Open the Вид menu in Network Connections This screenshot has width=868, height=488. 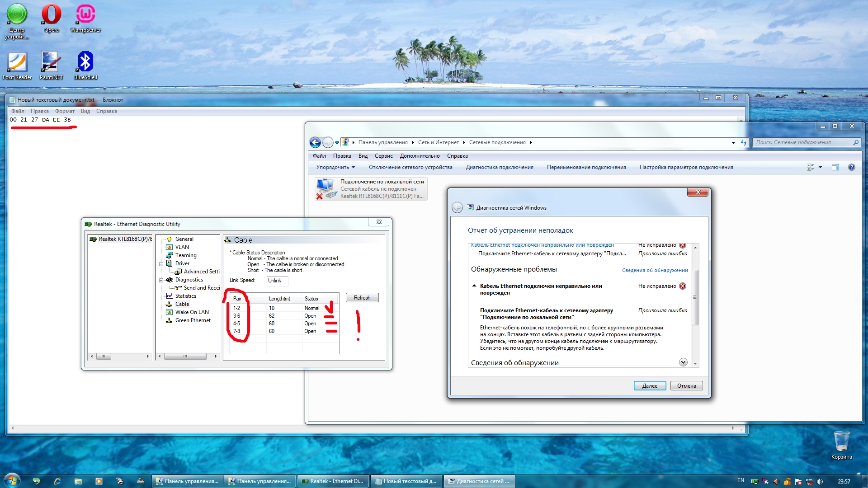[363, 156]
